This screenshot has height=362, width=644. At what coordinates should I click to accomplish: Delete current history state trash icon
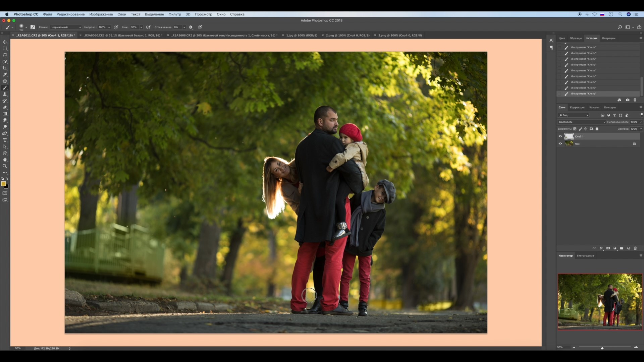[635, 100]
